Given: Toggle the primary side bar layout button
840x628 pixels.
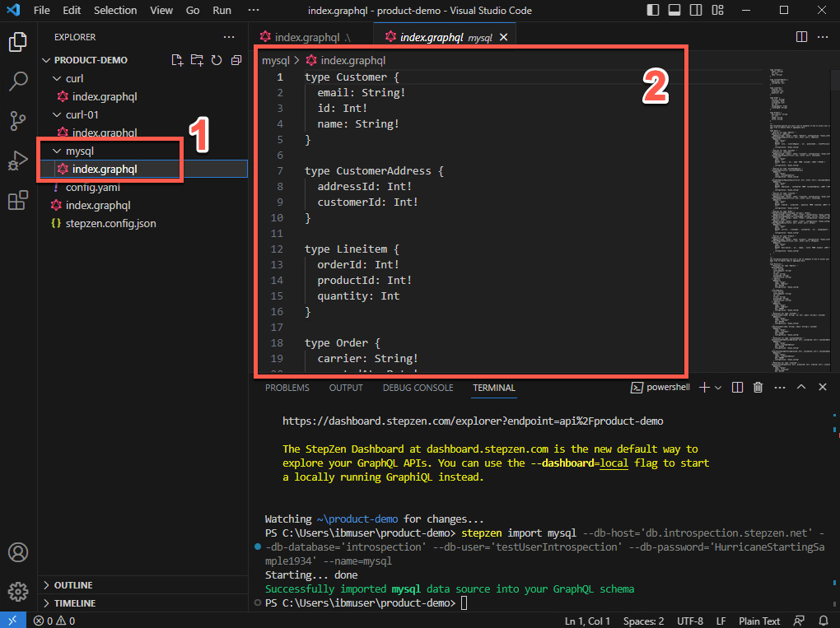Looking at the screenshot, I should (x=653, y=11).
